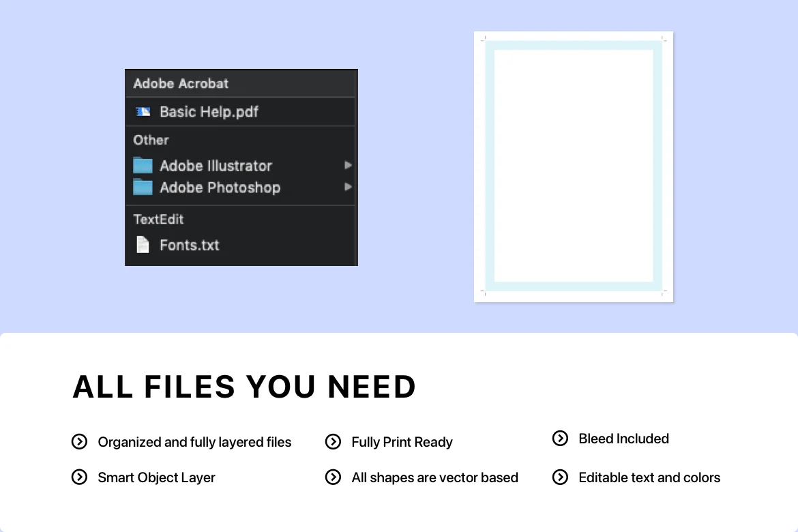Image resolution: width=798 pixels, height=532 pixels.
Task: Click the Organized and fully layered files text
Action: (194, 442)
